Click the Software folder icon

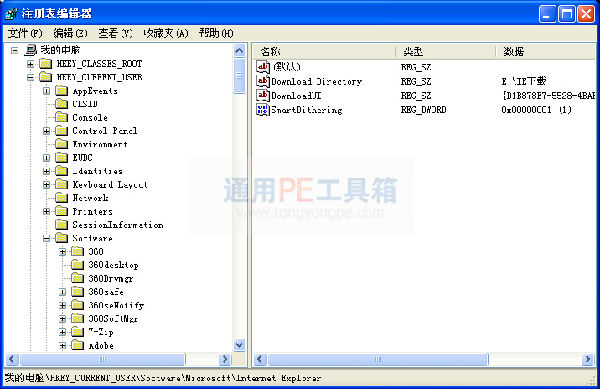pos(62,238)
